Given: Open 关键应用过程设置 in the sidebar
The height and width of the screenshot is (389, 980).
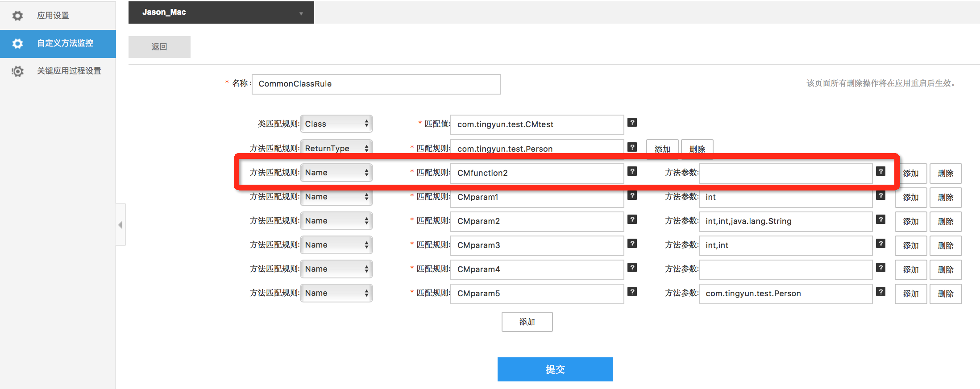Looking at the screenshot, I should (69, 71).
